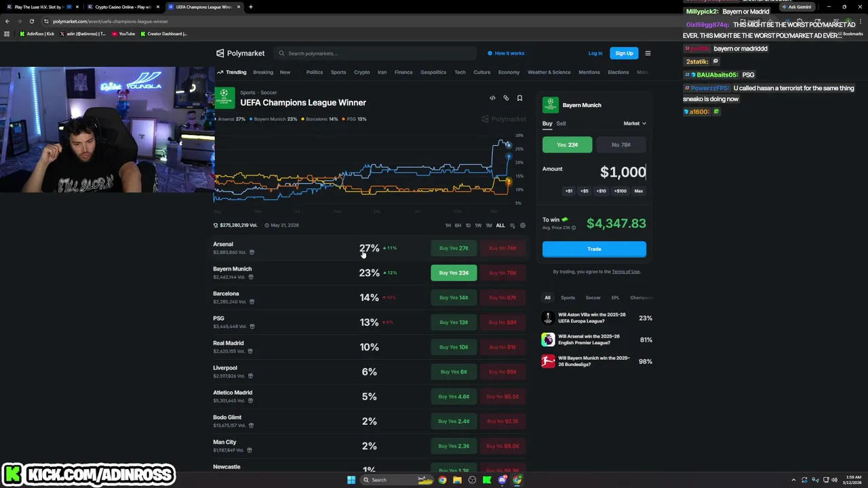868x488 pixels.
Task: Open a new browser tab
Action: pyautogui.click(x=250, y=7)
